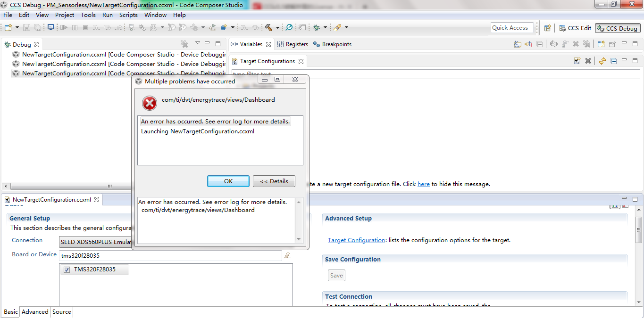644x318 pixels.
Task: Click Refresh icon in Target Configurations toolbar
Action: click(x=602, y=61)
